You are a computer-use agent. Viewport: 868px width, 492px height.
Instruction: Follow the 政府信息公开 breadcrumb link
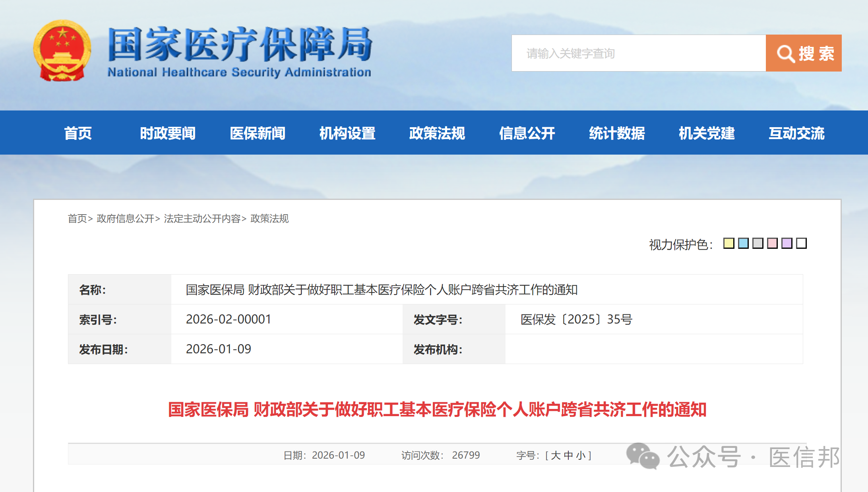pyautogui.click(x=125, y=219)
